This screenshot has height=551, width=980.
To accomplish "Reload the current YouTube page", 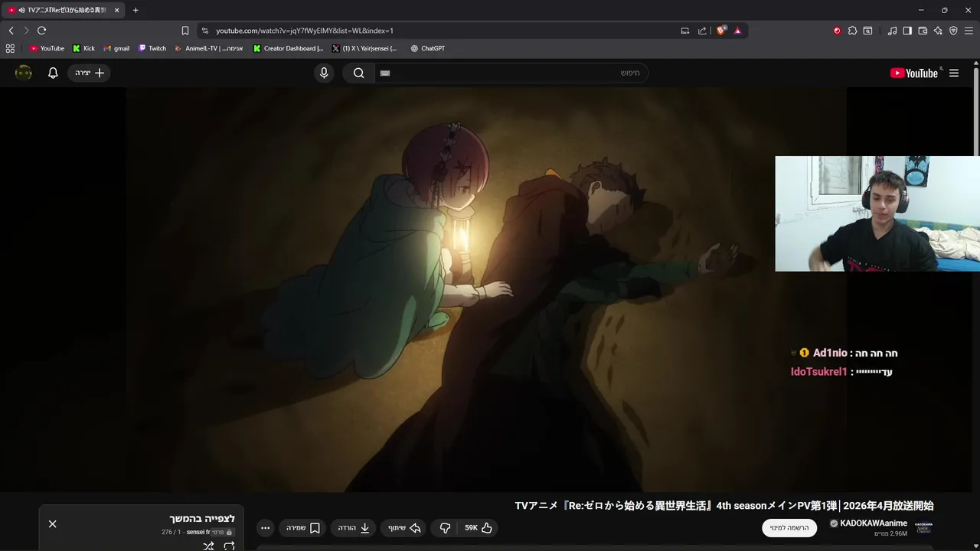I will coord(41,31).
